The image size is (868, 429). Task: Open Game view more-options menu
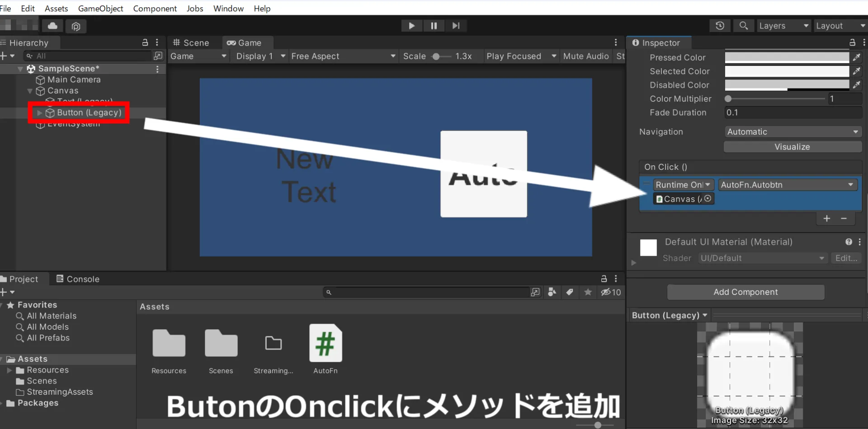tap(615, 42)
